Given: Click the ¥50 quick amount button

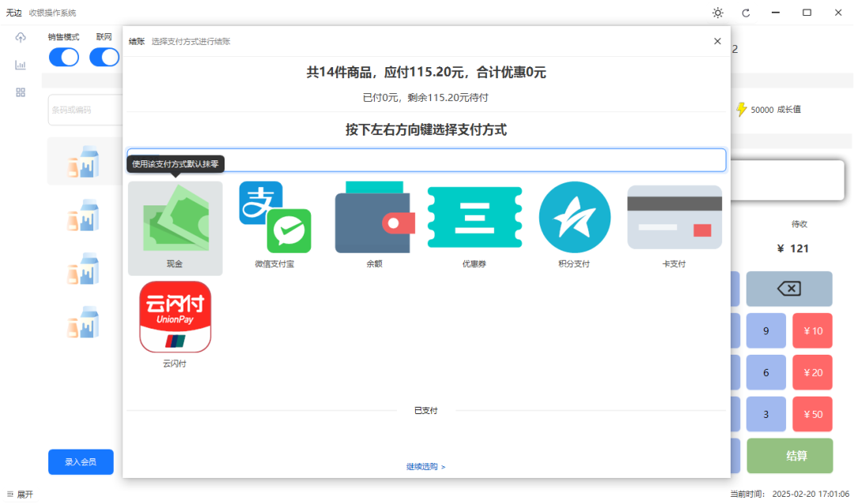Looking at the screenshot, I should (x=813, y=414).
